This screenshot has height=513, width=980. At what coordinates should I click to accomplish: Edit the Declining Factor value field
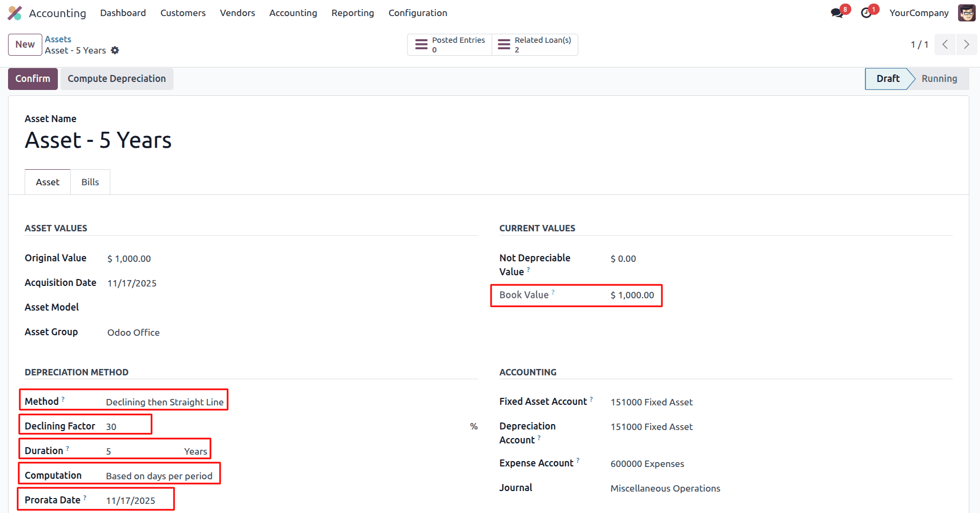tap(112, 426)
